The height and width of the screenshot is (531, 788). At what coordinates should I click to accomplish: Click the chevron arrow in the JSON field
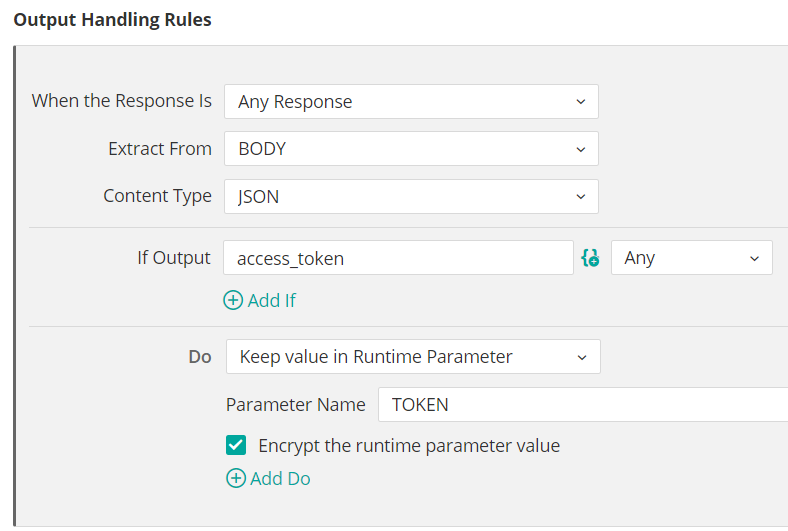(581, 196)
